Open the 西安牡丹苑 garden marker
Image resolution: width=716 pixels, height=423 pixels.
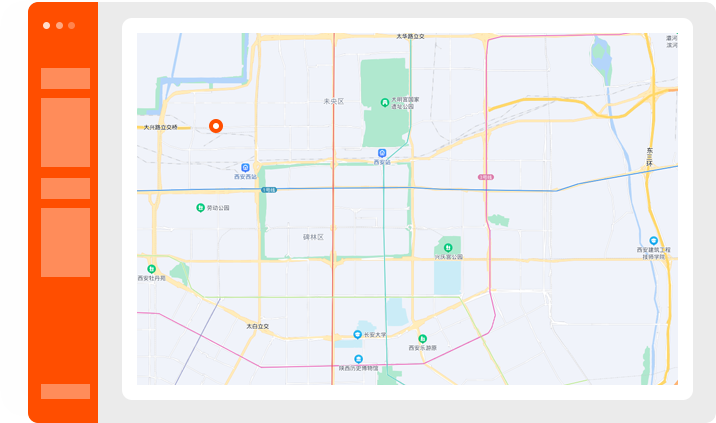(151, 269)
